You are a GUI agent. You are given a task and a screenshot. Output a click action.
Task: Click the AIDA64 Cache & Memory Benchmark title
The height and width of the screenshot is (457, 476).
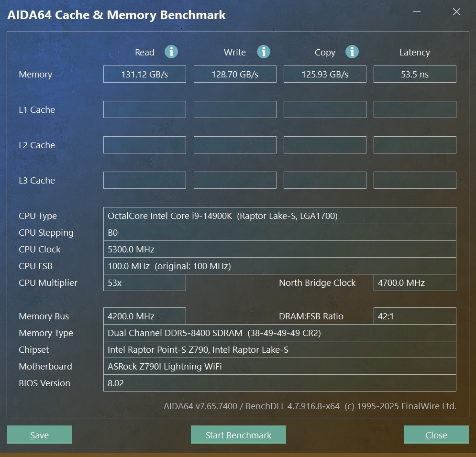[117, 15]
